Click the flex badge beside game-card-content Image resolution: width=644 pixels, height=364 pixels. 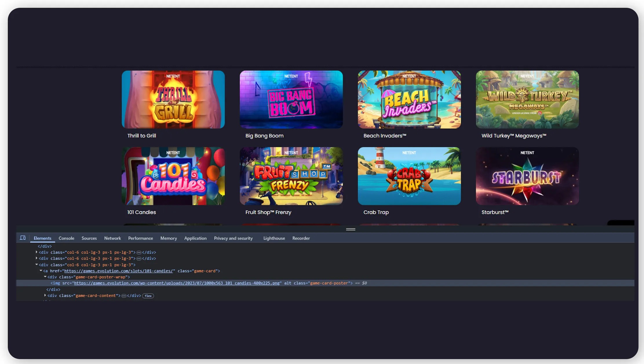pyautogui.click(x=148, y=296)
